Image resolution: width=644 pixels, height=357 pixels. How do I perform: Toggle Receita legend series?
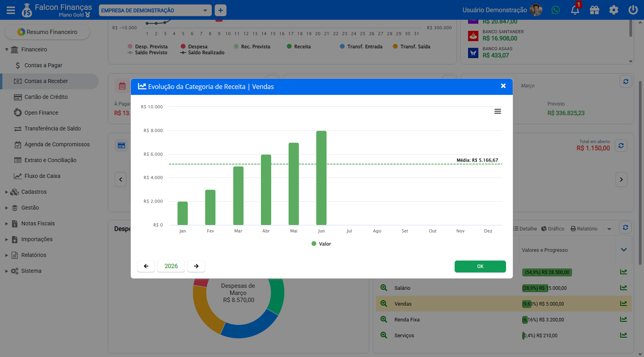299,47
